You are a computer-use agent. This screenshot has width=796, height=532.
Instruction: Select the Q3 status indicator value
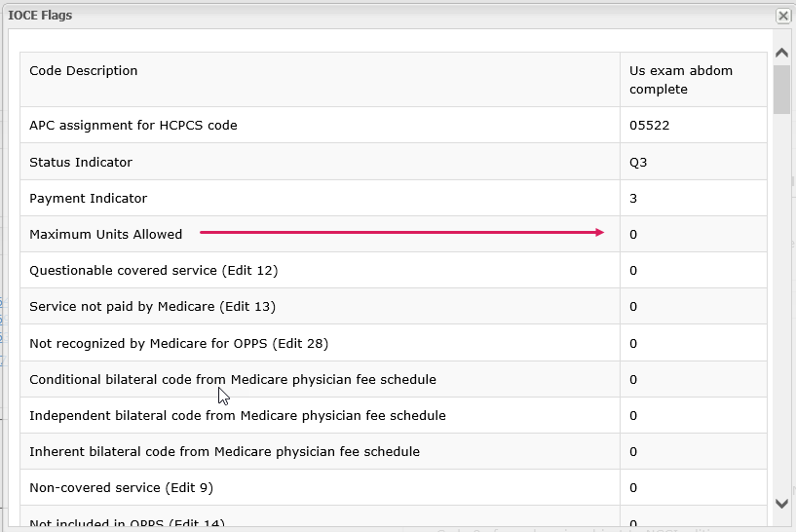pos(638,162)
